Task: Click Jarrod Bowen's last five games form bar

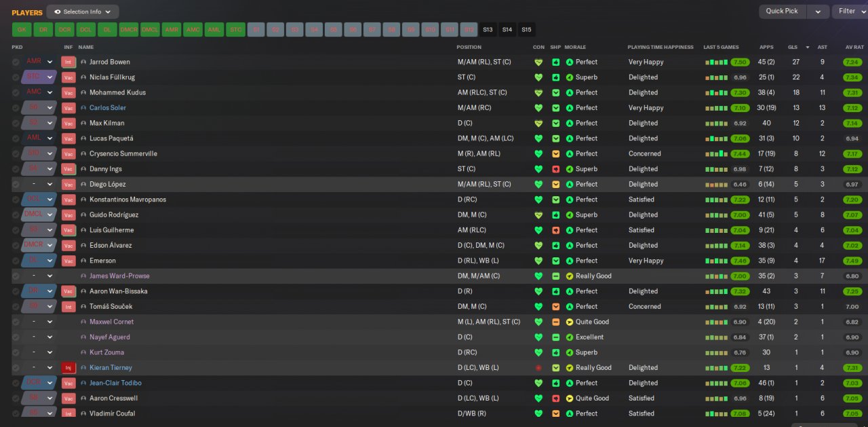Action: pyautogui.click(x=716, y=62)
